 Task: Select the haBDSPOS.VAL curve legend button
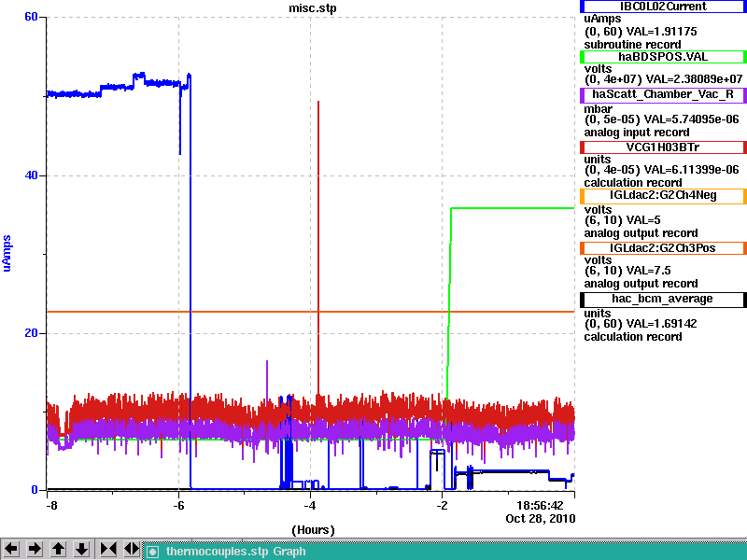pos(663,57)
